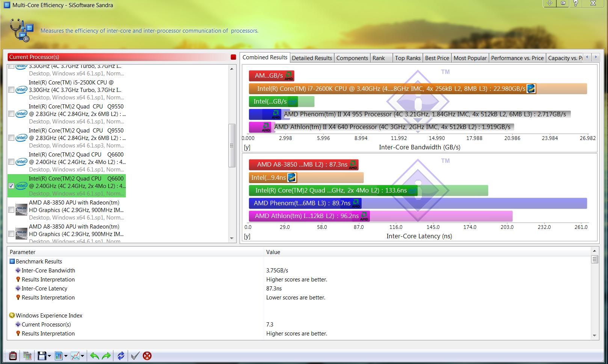Open the Most Popular tab

(470, 58)
